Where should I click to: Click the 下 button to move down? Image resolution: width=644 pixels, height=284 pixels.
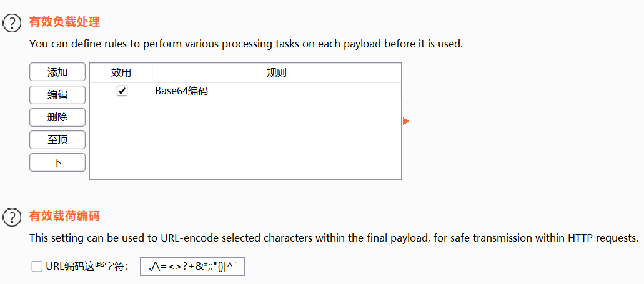(57, 162)
